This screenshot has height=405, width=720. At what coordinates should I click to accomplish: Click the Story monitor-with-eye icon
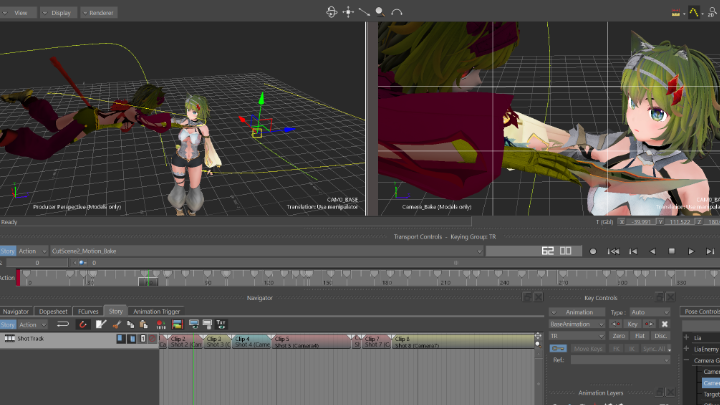tap(194, 324)
